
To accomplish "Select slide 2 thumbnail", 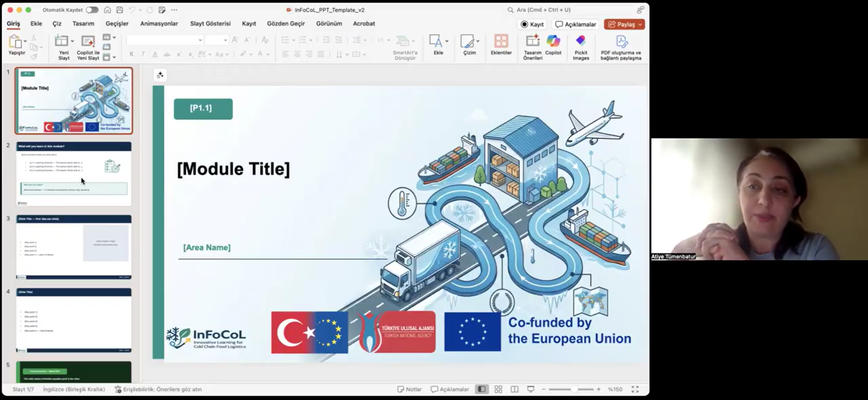I will click(74, 174).
